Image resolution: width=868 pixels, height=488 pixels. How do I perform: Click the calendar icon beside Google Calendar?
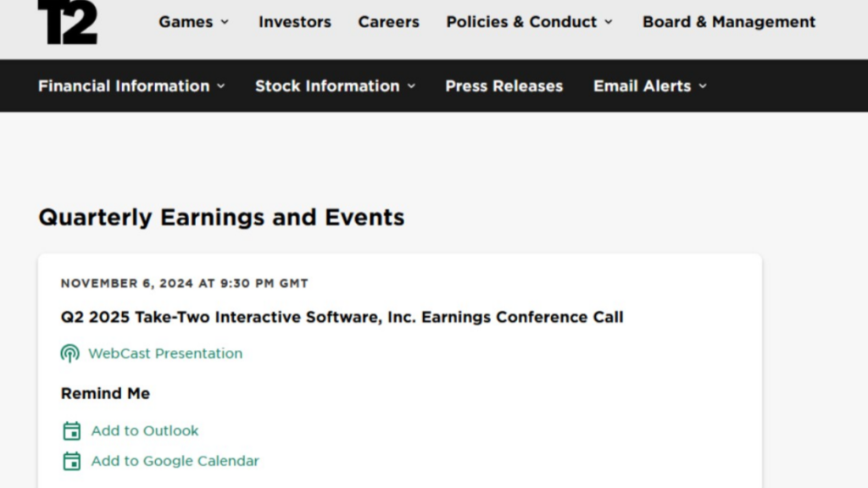pos(72,461)
